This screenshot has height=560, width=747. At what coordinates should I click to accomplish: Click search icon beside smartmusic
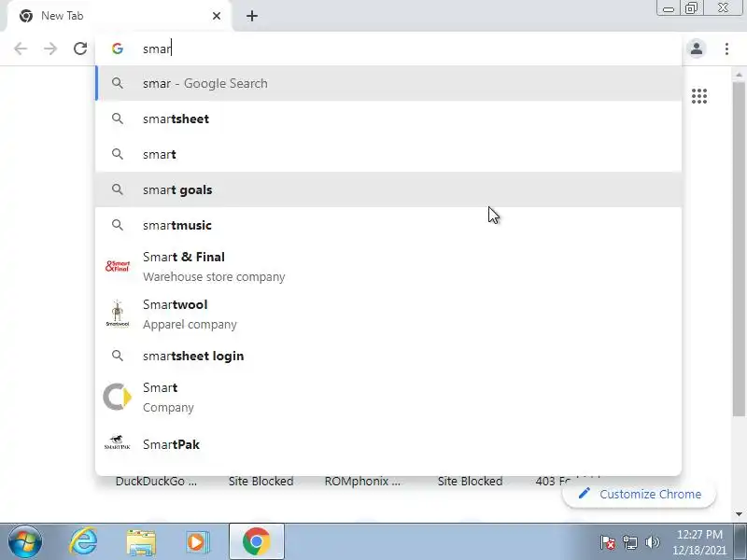(x=118, y=225)
